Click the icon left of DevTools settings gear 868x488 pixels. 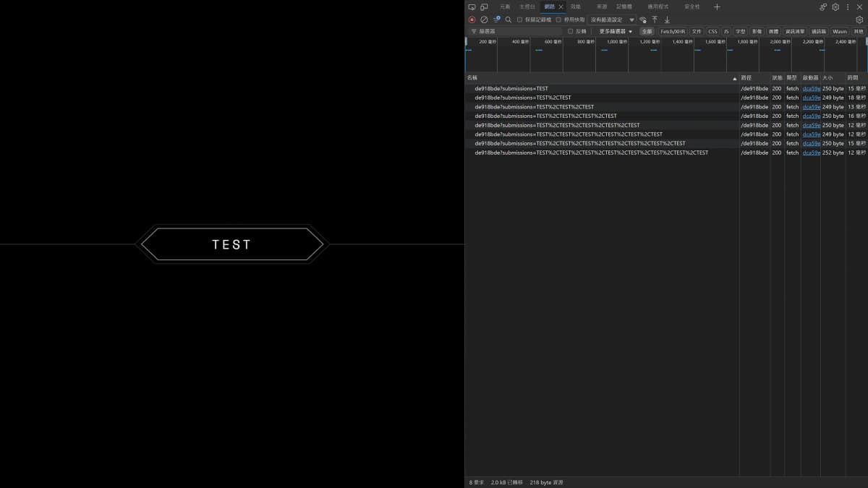(x=823, y=7)
